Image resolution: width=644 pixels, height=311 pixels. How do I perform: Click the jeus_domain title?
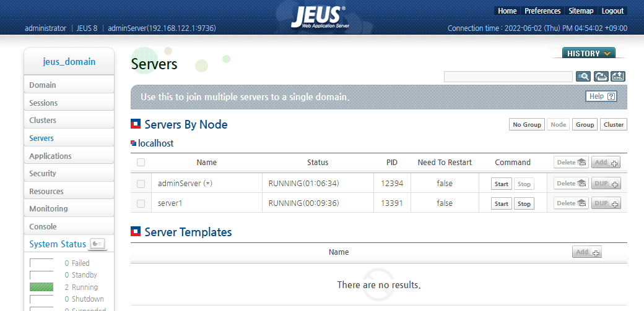tap(69, 62)
